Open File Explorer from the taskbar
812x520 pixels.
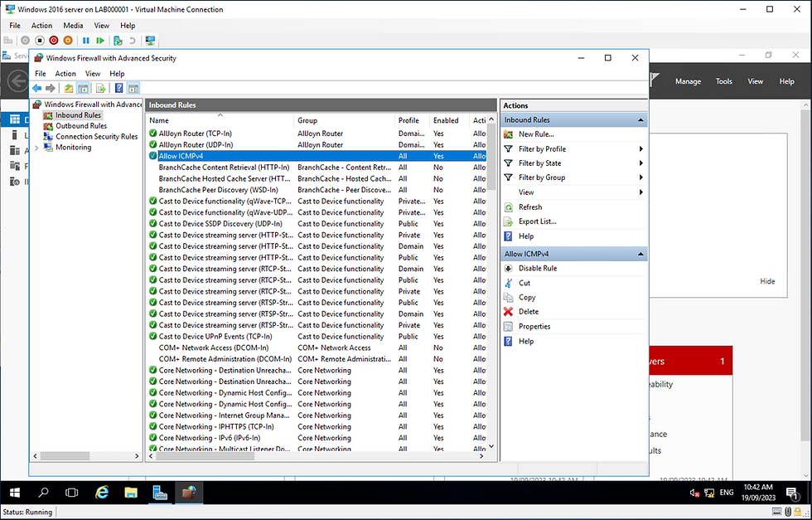[x=131, y=493]
